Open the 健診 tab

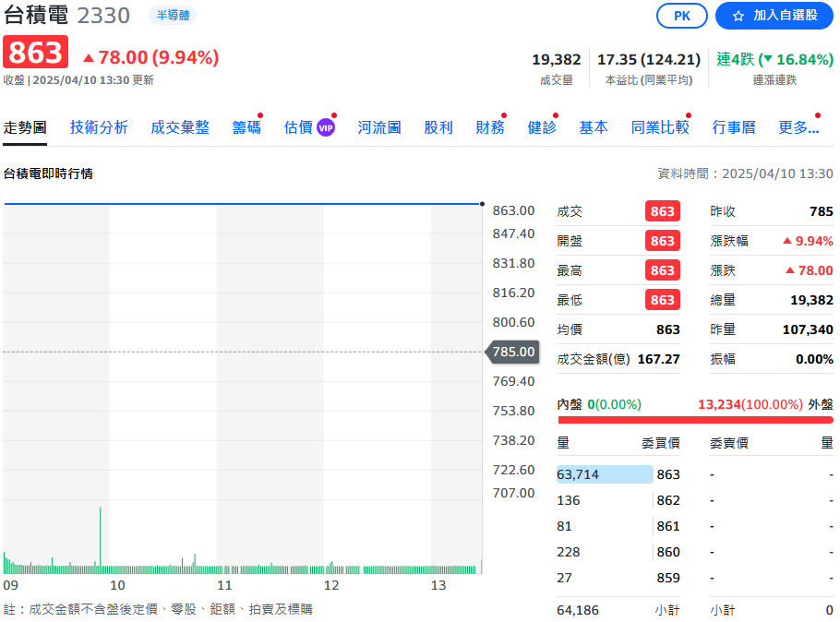[x=542, y=127]
